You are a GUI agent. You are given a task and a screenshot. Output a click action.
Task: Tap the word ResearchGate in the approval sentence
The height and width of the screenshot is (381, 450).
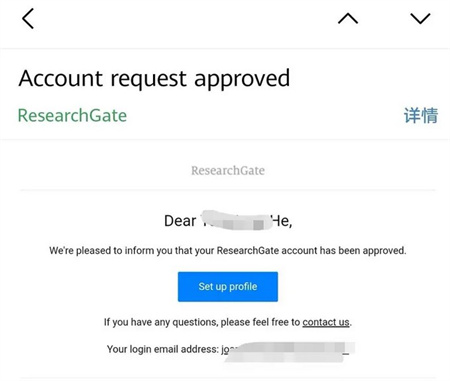248,251
